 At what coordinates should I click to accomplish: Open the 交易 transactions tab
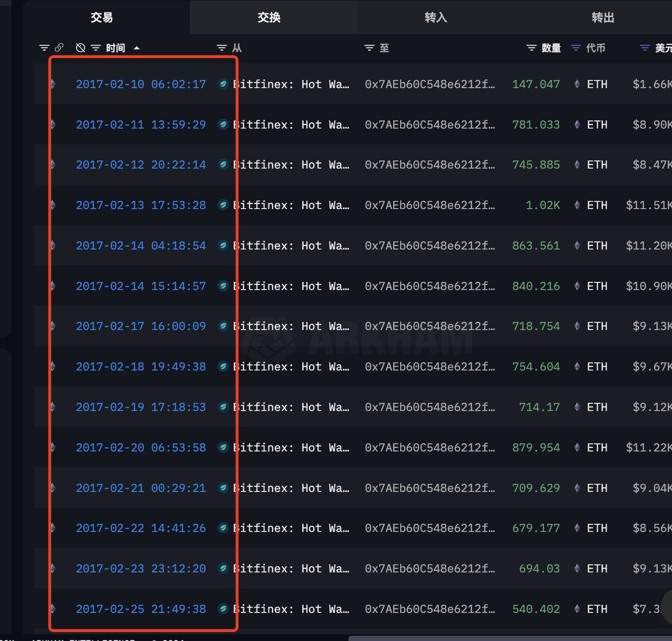click(x=102, y=17)
